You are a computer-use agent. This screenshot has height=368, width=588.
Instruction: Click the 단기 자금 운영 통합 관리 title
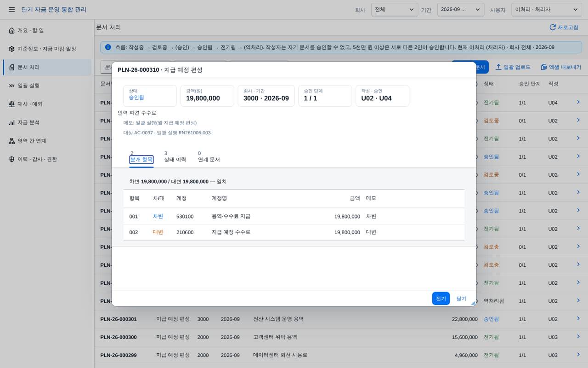(54, 10)
